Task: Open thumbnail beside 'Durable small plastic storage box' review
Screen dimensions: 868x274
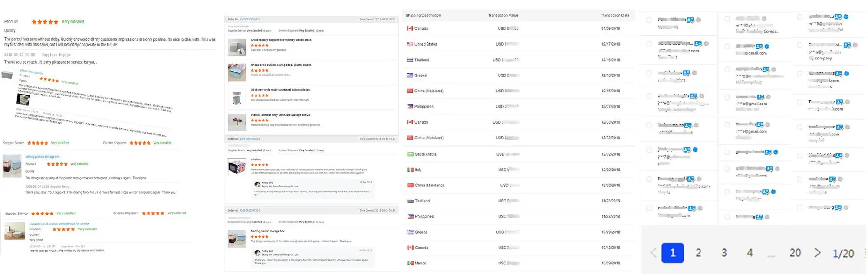Action: point(15,232)
